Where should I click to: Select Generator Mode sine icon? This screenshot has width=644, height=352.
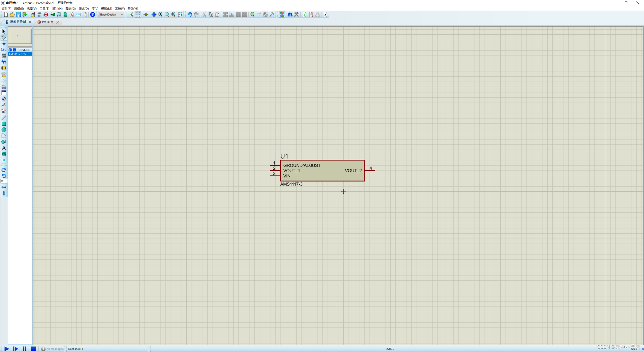click(4, 99)
